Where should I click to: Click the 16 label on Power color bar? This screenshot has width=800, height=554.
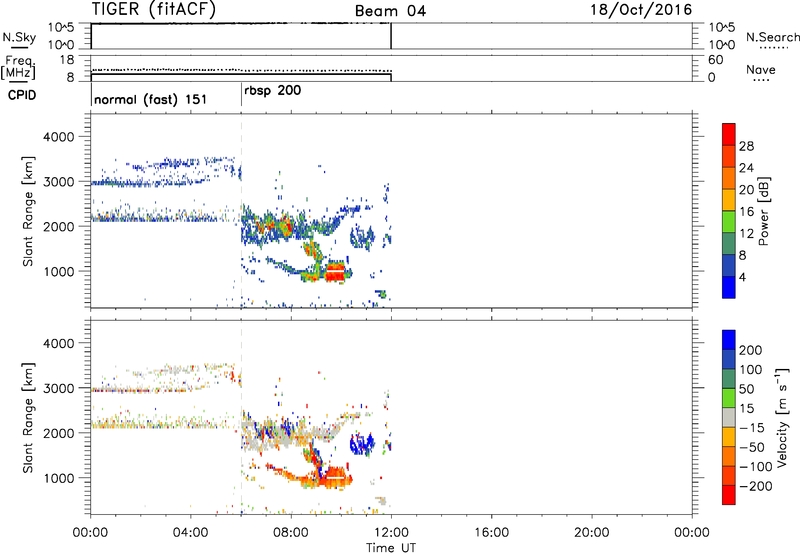746,212
